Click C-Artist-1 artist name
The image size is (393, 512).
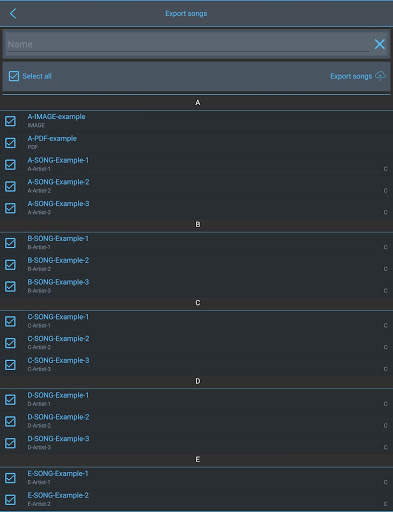(39, 326)
